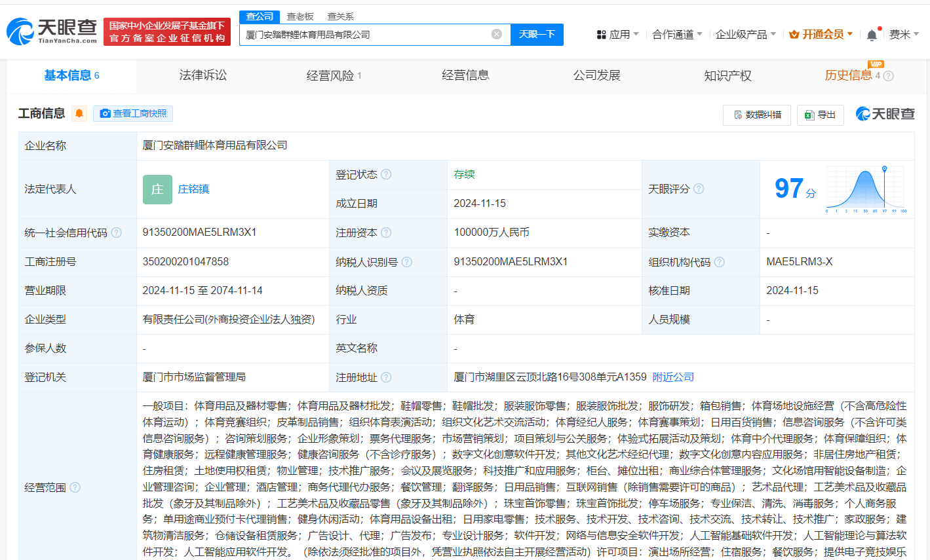Expand the 合作通道 dropdown
Viewport: 930px width, 560px height.
click(677, 34)
